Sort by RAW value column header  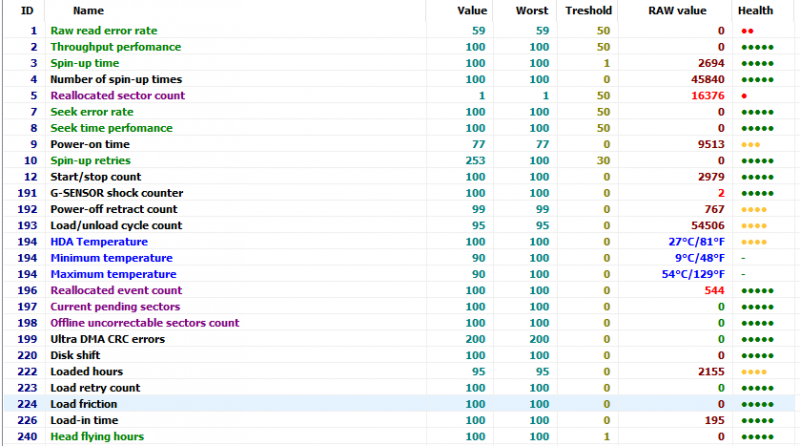677,10
